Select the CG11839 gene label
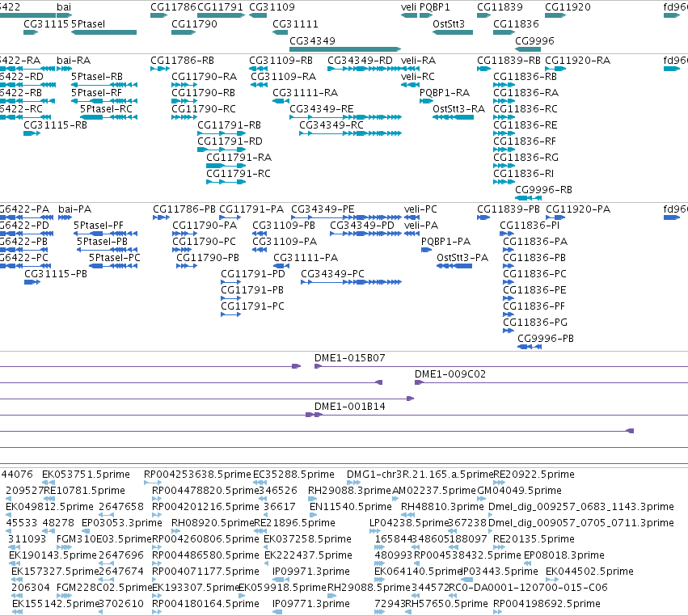The image size is (688, 616). (x=500, y=7)
